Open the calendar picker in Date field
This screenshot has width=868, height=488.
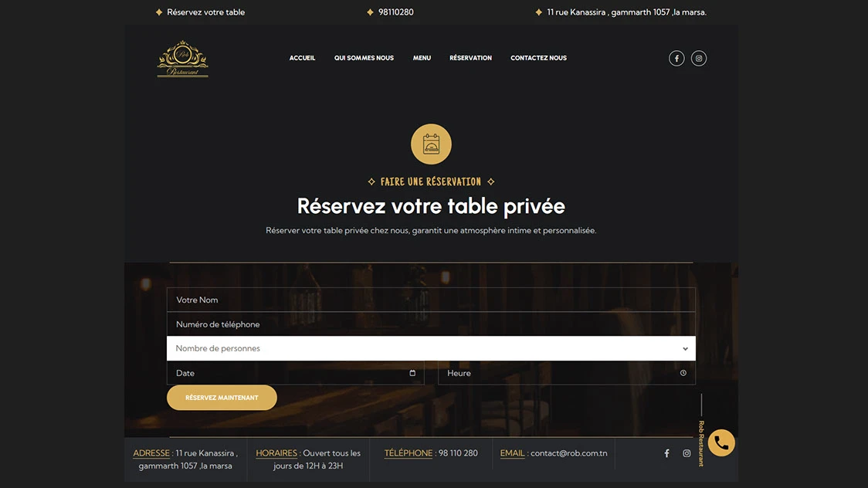[x=412, y=373]
